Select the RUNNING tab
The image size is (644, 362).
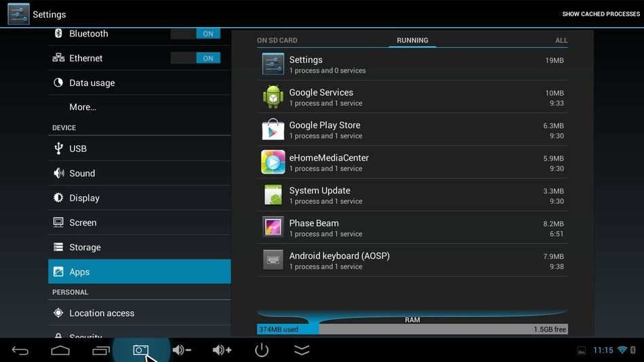click(x=412, y=40)
